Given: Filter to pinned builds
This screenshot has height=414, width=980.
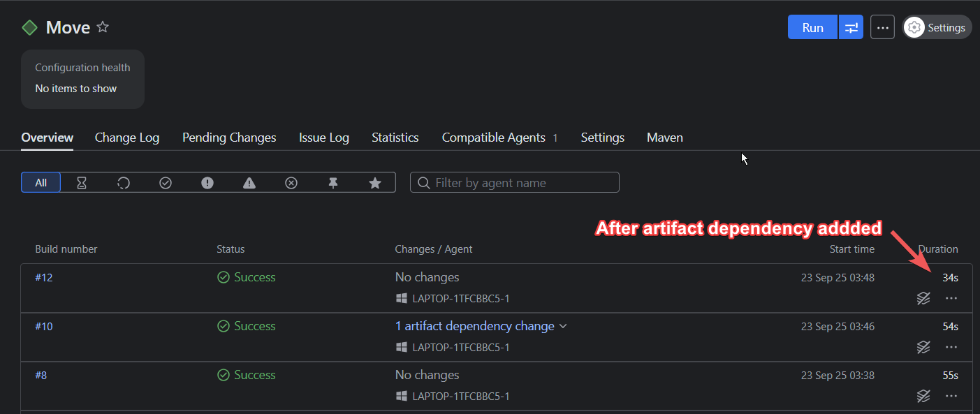Looking at the screenshot, I should [333, 183].
